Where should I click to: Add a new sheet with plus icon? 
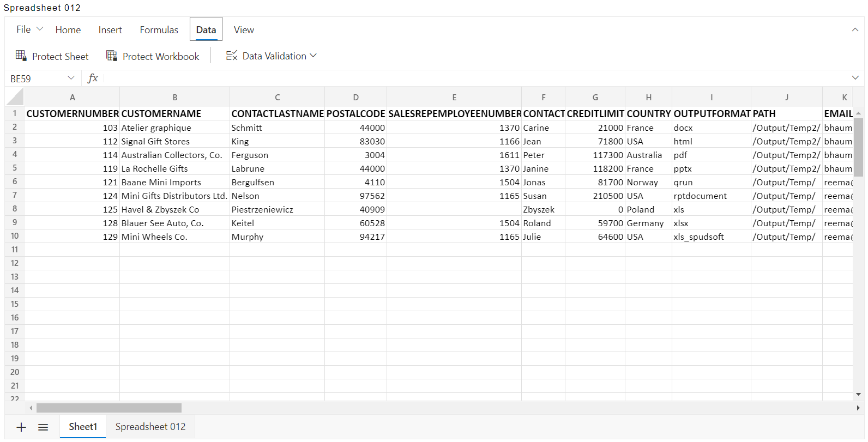click(x=21, y=427)
